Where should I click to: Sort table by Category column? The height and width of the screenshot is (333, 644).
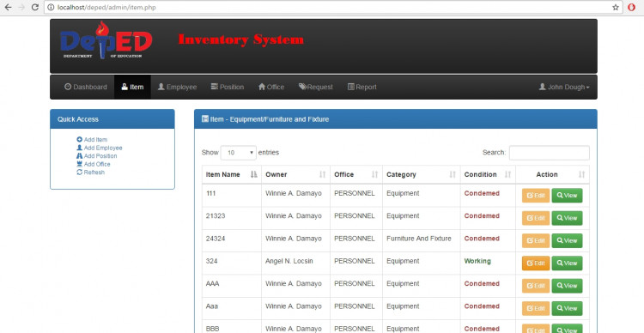pos(421,174)
